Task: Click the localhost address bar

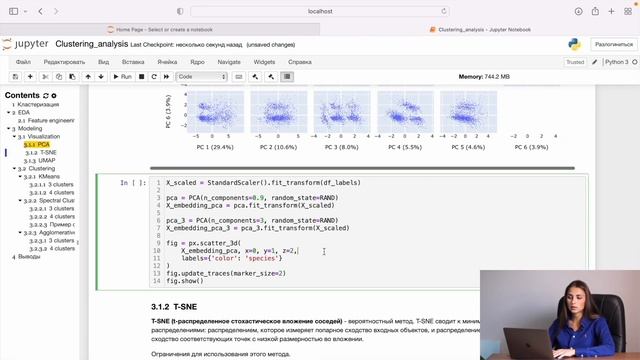Action: (320, 11)
